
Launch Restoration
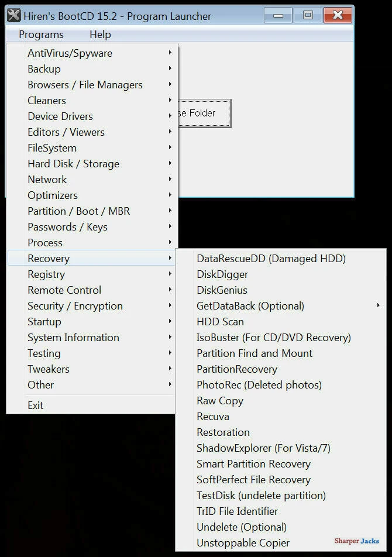point(280,432)
